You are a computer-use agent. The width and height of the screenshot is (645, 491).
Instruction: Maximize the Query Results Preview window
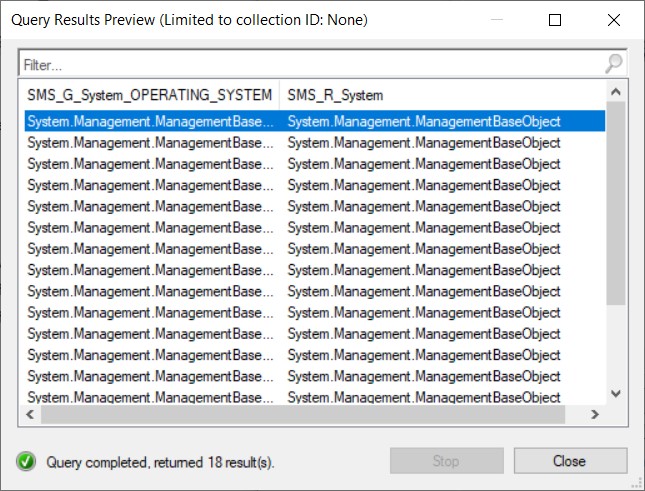coord(555,20)
